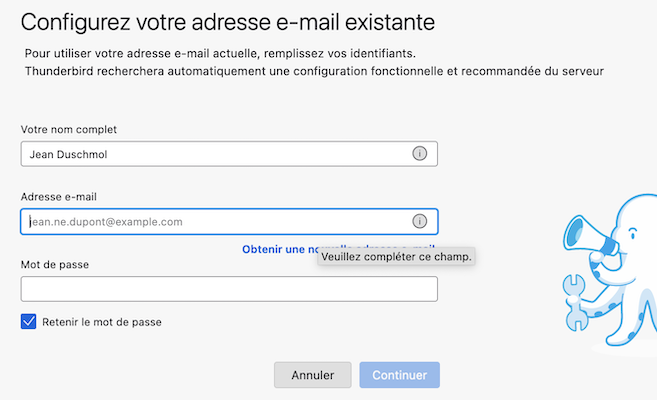Click the octopus mascot illustration

click(610, 271)
